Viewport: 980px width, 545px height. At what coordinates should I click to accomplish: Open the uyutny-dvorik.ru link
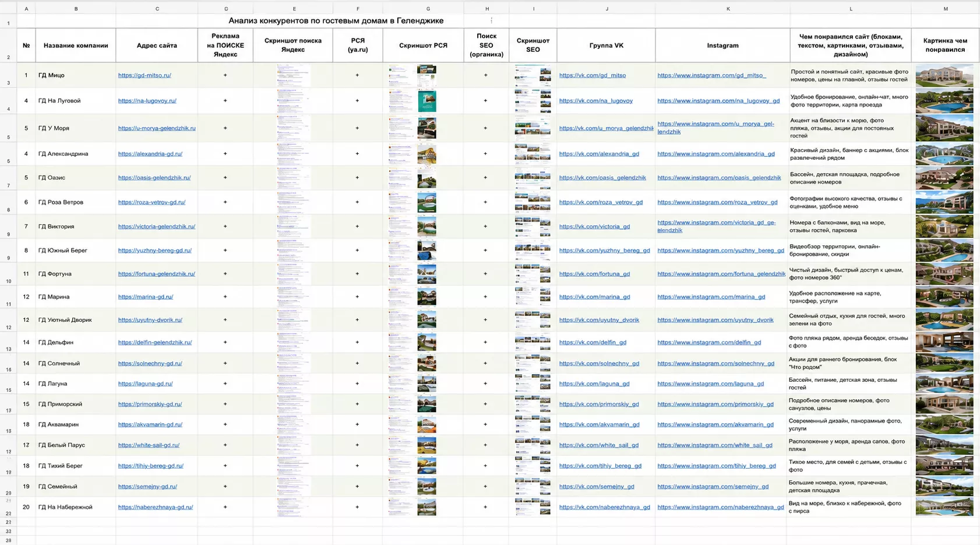[x=150, y=320]
